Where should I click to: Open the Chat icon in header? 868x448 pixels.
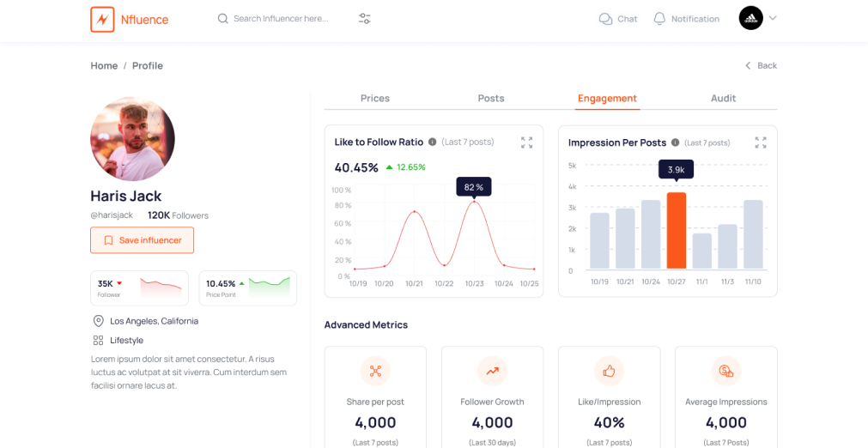606,19
